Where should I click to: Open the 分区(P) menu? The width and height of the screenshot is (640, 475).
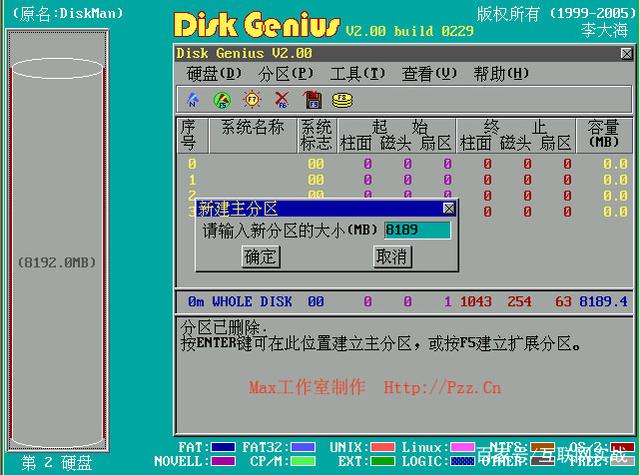coord(286,74)
